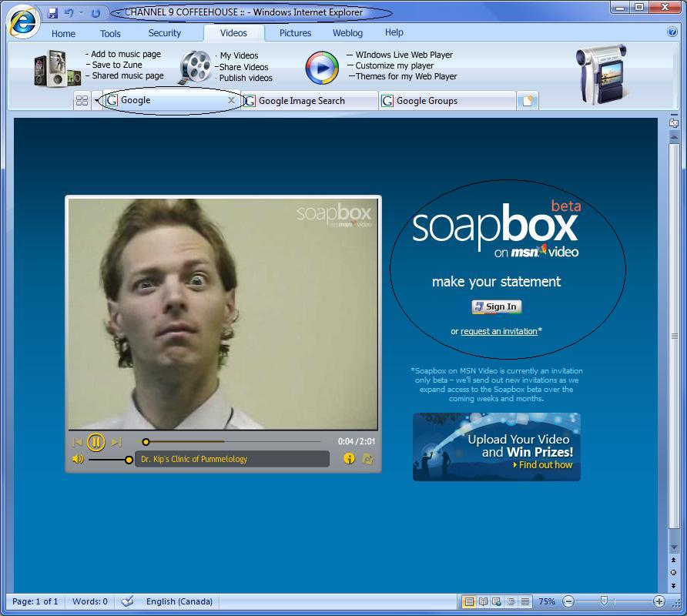Click the zoom in plus button
The height and width of the screenshot is (616, 687).
[659, 601]
